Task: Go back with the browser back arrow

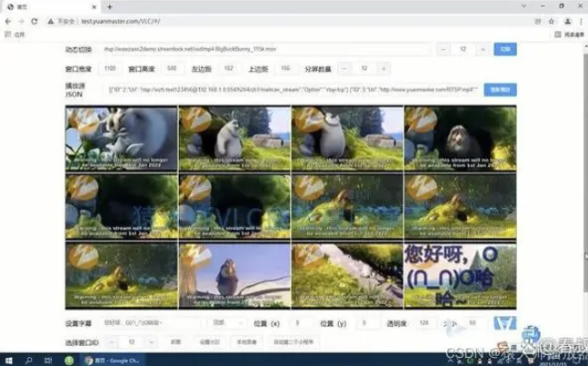Action: [8, 22]
